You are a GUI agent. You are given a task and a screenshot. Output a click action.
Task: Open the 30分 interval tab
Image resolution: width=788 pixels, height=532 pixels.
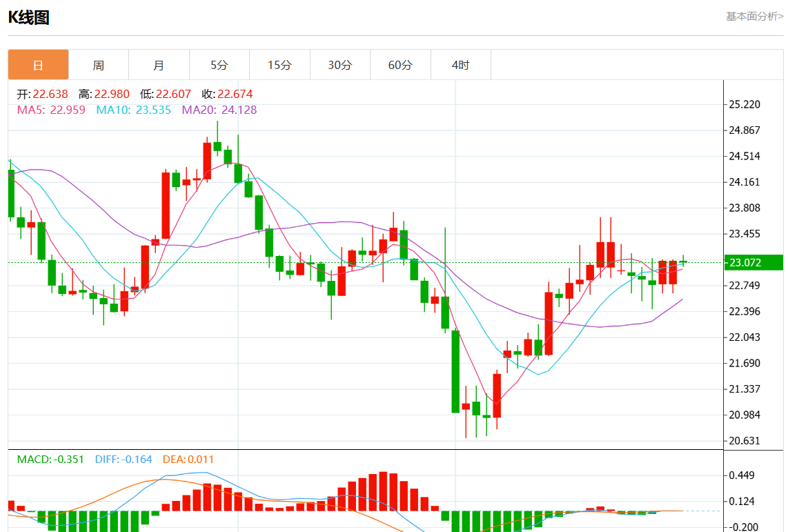point(339,65)
